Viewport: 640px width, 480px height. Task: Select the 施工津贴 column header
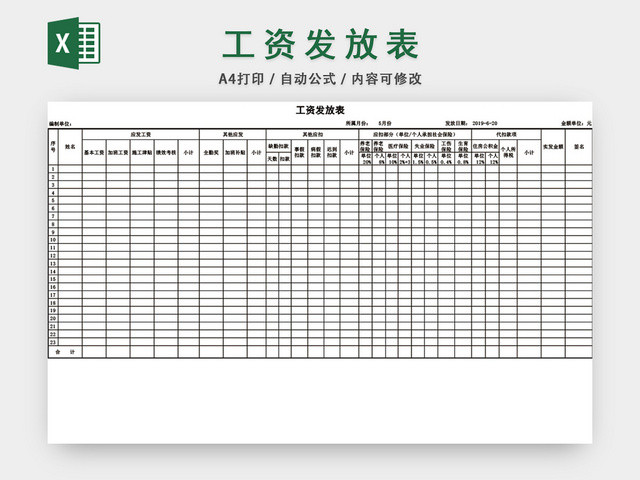coord(142,153)
